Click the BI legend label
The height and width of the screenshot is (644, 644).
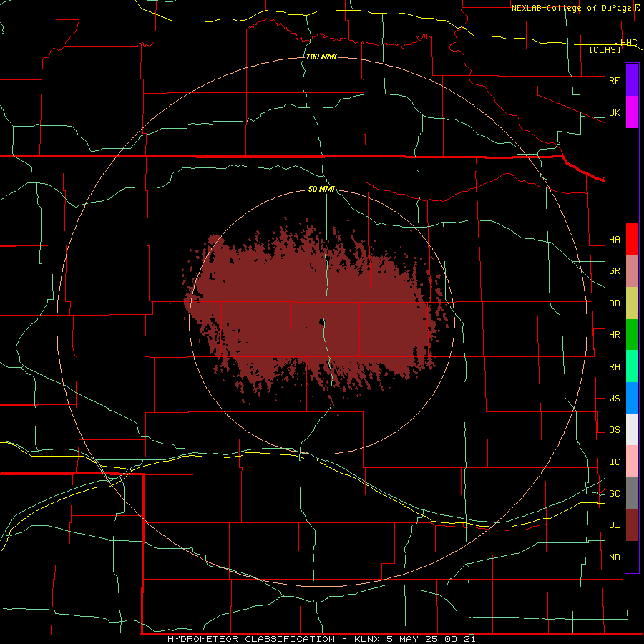(614, 525)
